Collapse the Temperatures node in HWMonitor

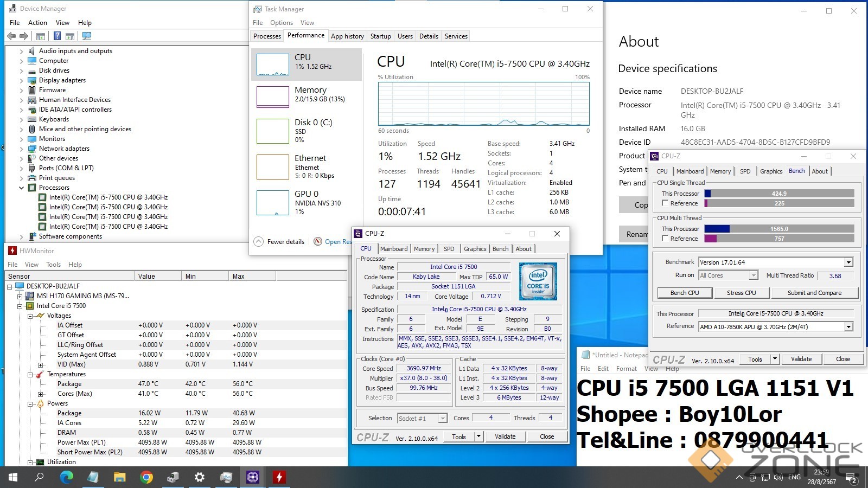coord(30,375)
